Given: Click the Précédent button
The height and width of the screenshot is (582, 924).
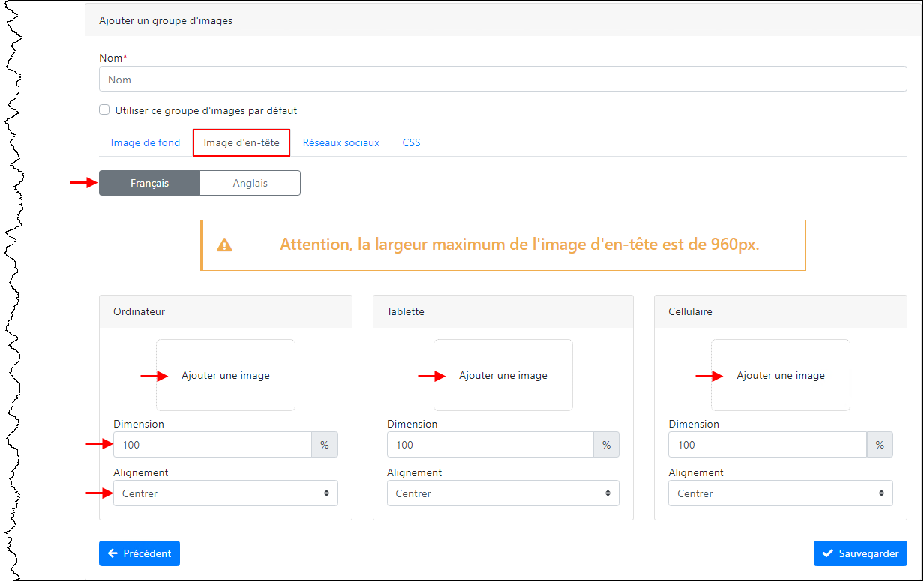Looking at the screenshot, I should [x=139, y=553].
